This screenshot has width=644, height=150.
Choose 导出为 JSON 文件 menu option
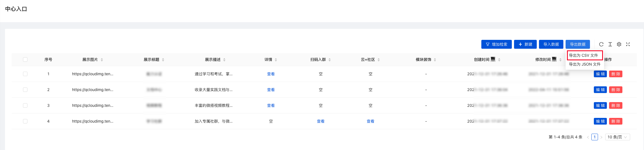(x=584, y=64)
